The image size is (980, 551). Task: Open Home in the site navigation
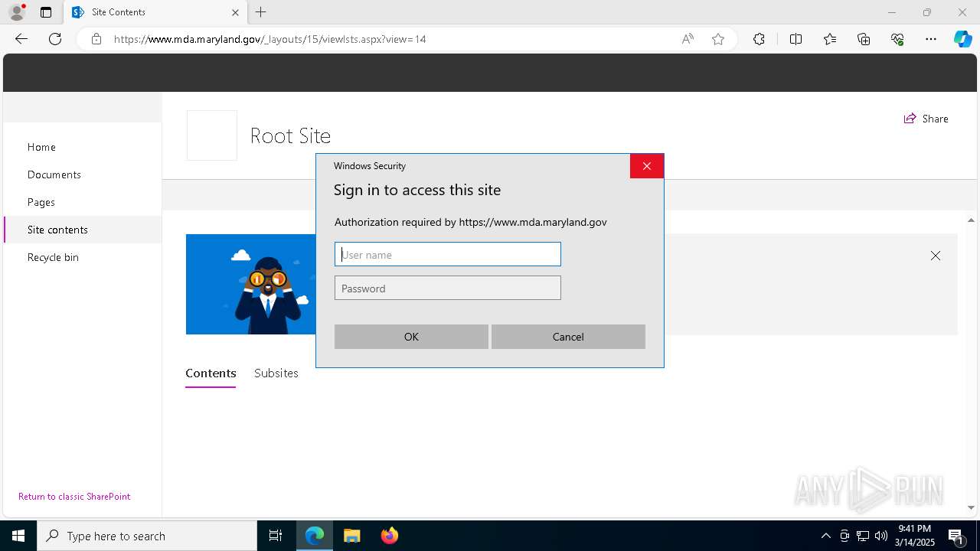(x=41, y=147)
